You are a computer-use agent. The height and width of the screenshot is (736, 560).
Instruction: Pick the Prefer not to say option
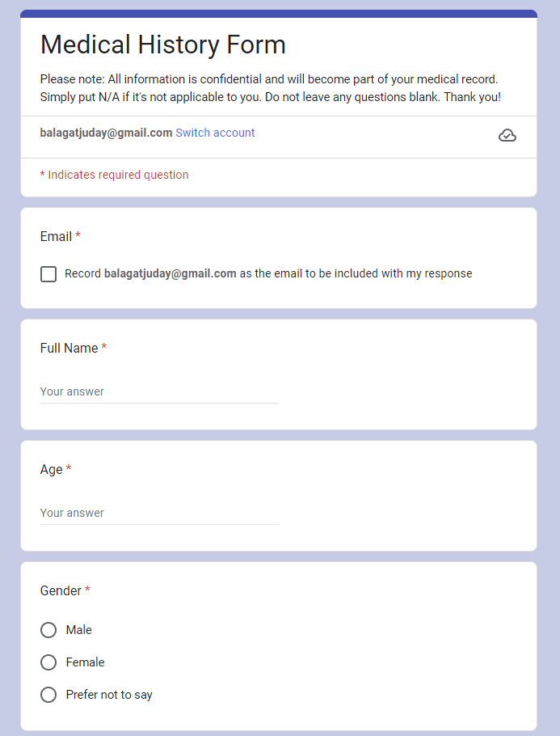point(48,695)
